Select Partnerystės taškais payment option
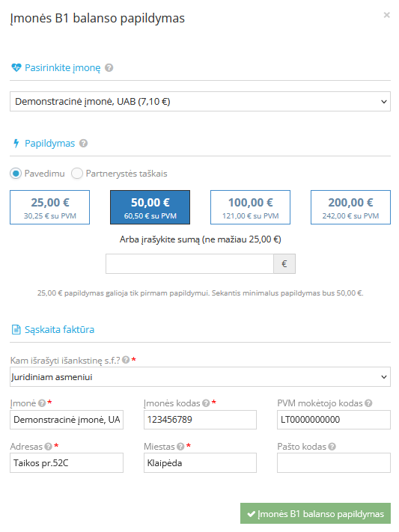Image resolution: width=399 pixels, height=532 pixels. 77,174
